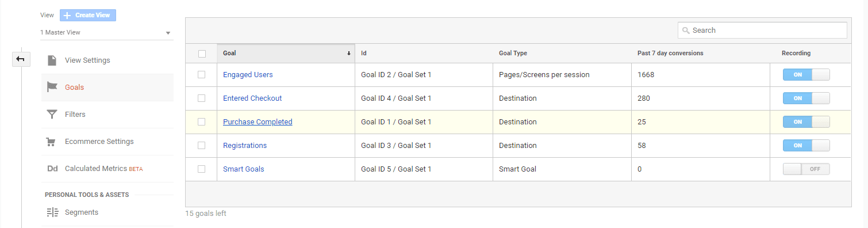
Task: Click the '15 goals left' text
Action: click(x=206, y=214)
